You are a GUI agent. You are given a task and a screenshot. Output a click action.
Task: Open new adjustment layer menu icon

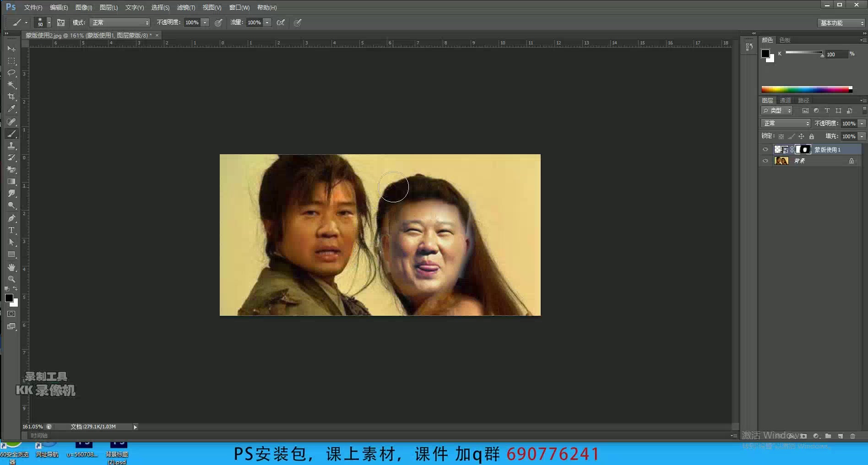816,436
